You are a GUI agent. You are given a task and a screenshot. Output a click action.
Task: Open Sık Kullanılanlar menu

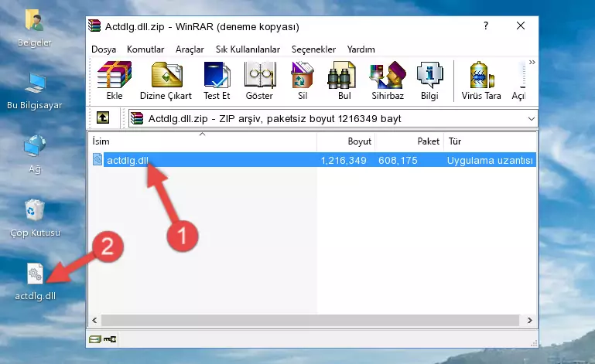pos(248,49)
